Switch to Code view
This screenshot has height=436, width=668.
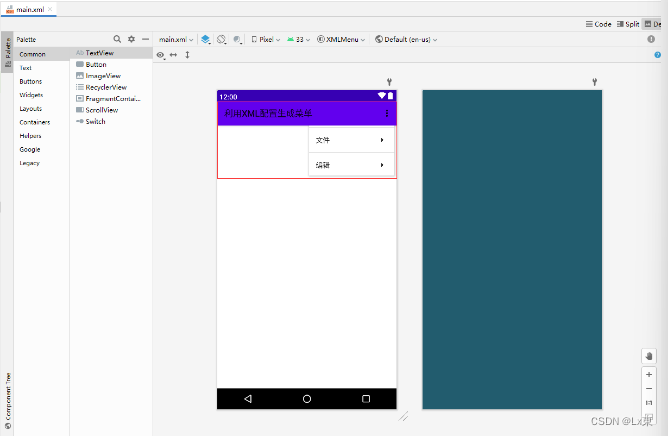599,24
